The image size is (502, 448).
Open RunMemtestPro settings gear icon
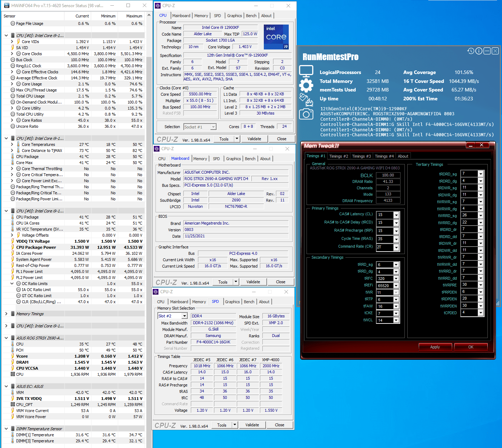point(306,85)
